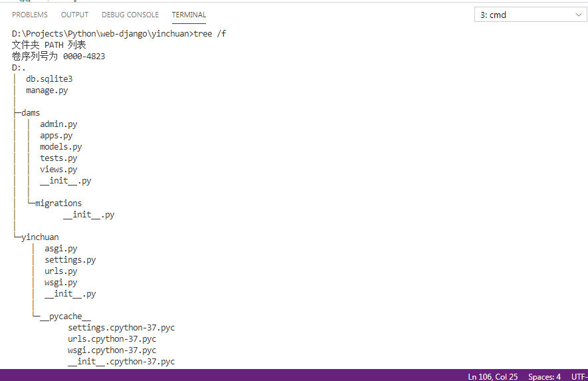Open the PROBLEMS panel tab

(30, 15)
